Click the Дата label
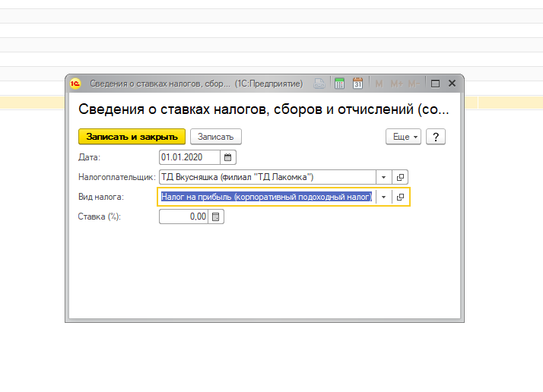The width and height of the screenshot is (543, 392). point(89,157)
